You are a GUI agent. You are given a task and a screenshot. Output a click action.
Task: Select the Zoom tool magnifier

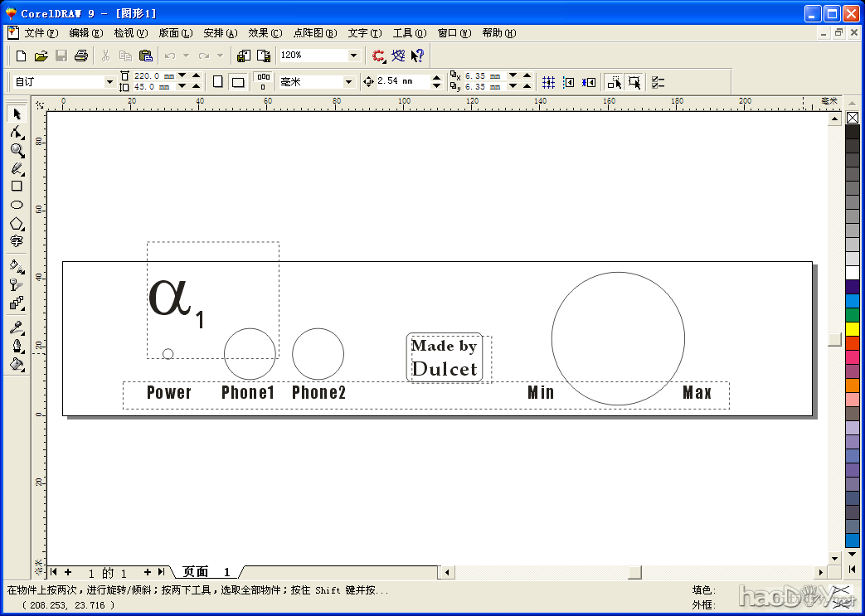(x=17, y=150)
